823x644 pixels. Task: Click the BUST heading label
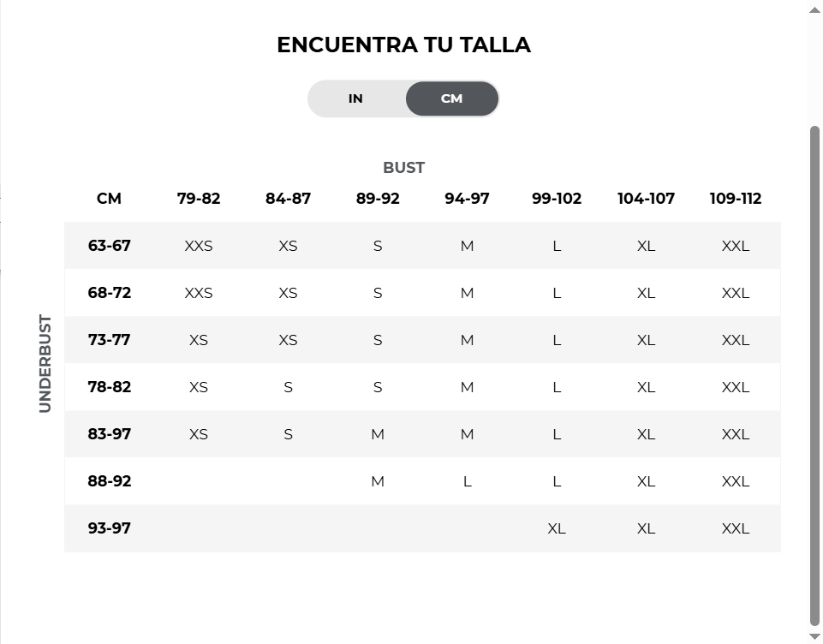pyautogui.click(x=403, y=168)
